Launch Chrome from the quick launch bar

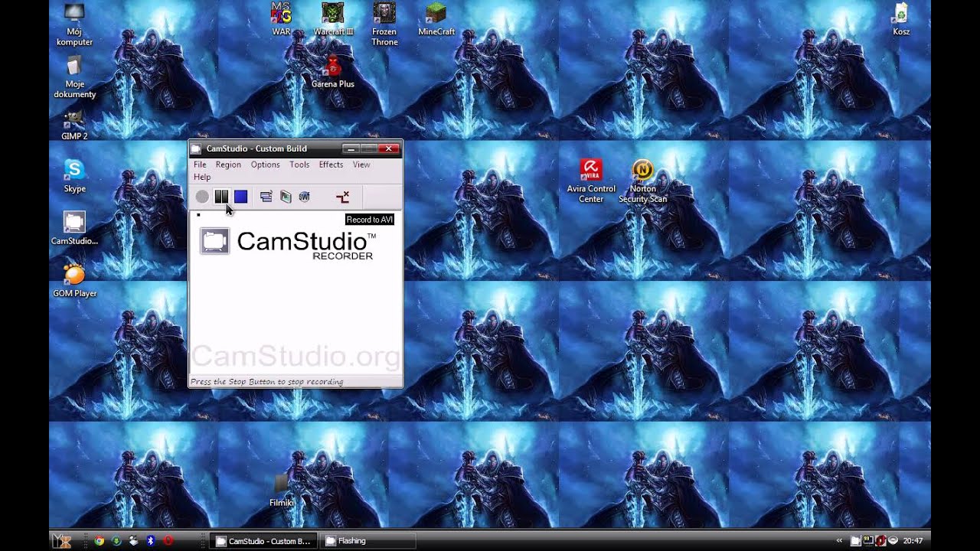coord(99,540)
